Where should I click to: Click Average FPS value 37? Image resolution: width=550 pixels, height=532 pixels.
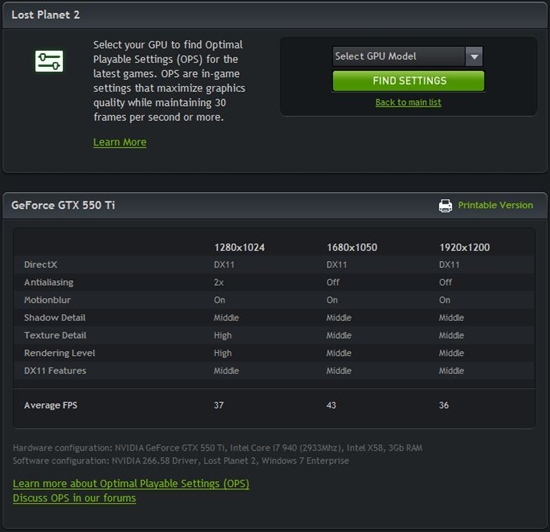click(219, 405)
